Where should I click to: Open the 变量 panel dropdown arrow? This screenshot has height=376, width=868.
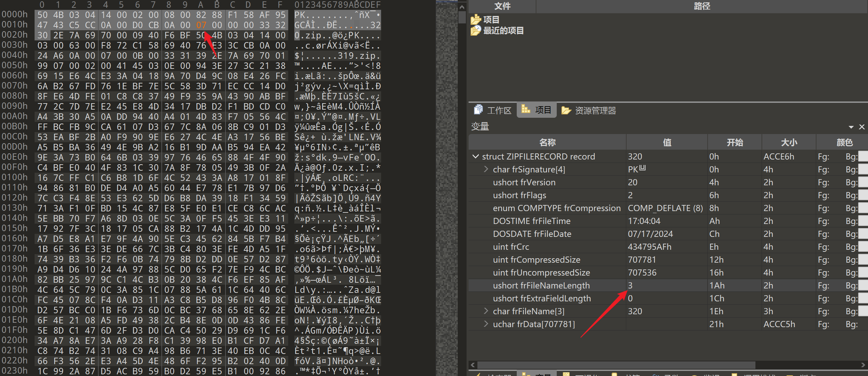pos(851,127)
